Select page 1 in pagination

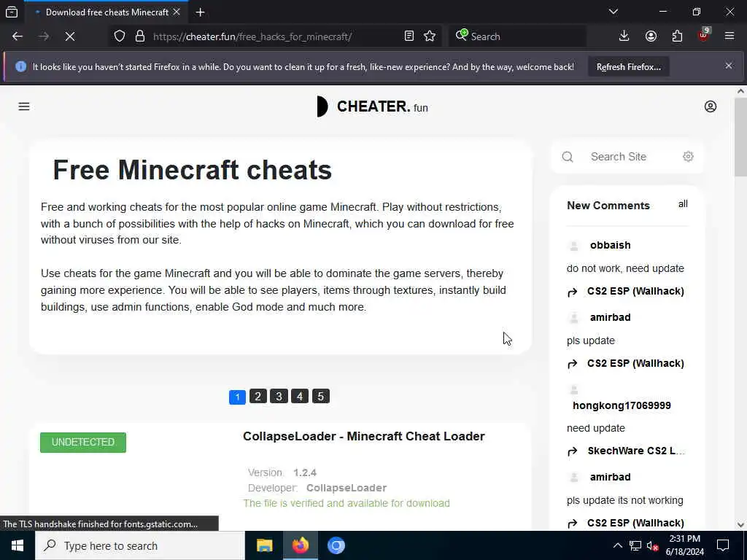[237, 397]
